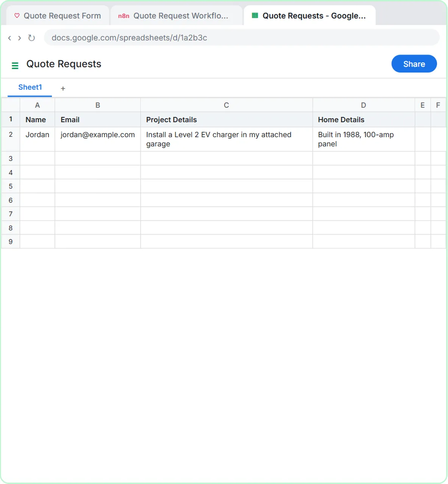Open the green hamburger menu icon
Viewport: 448px width, 484px height.
coord(15,66)
